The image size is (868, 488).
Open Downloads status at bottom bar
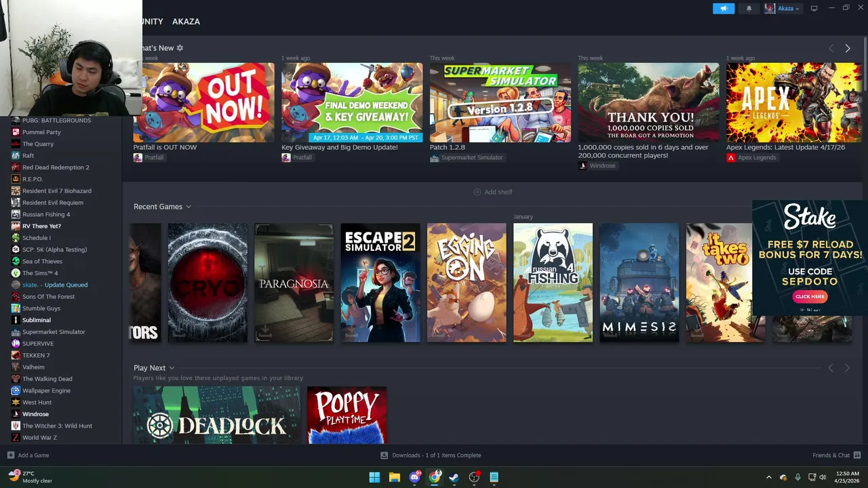[431, 455]
